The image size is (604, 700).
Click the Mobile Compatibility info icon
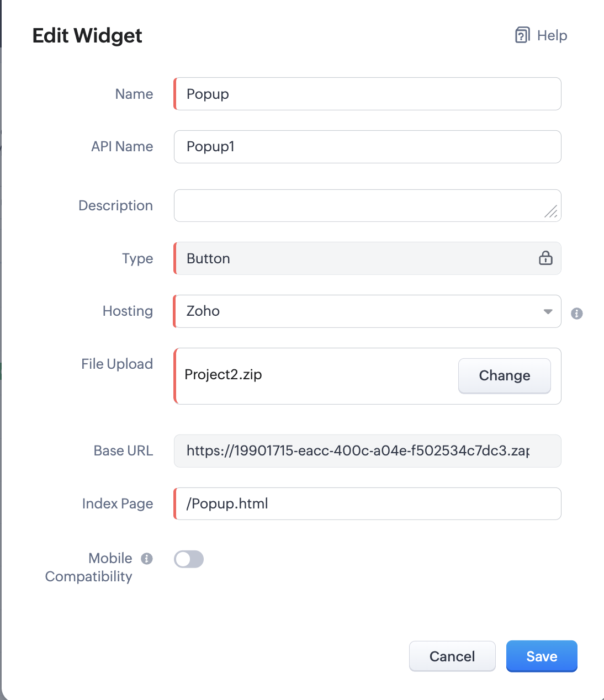(146, 559)
